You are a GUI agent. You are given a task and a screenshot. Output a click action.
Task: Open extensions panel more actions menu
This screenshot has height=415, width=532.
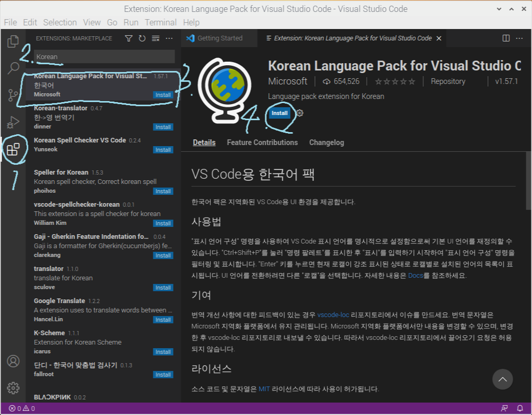click(x=169, y=38)
